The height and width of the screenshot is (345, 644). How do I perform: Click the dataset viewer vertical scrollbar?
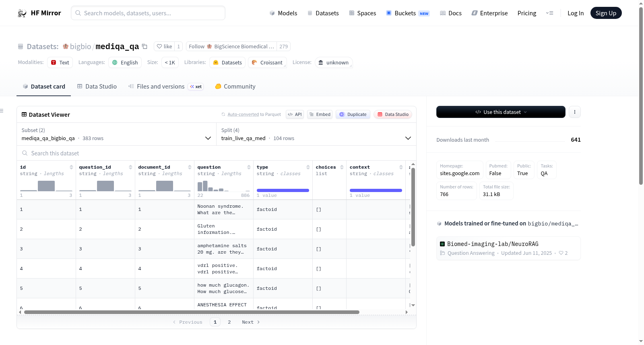413,207
